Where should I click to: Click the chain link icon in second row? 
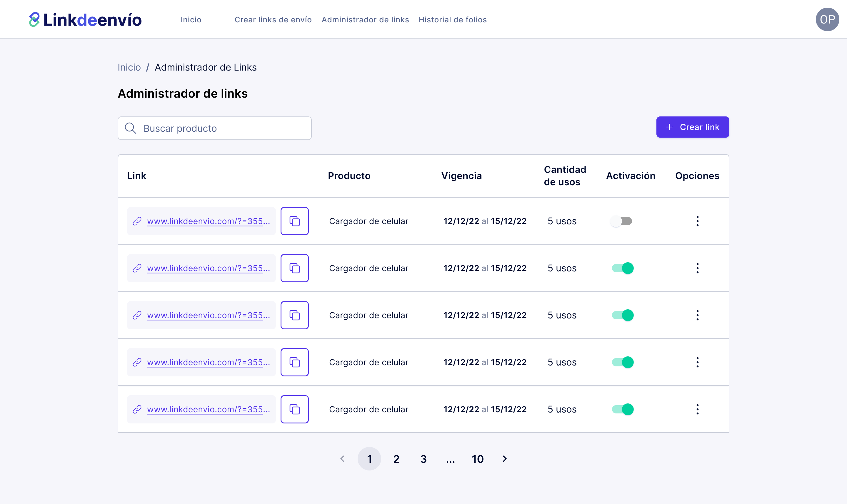click(x=137, y=268)
